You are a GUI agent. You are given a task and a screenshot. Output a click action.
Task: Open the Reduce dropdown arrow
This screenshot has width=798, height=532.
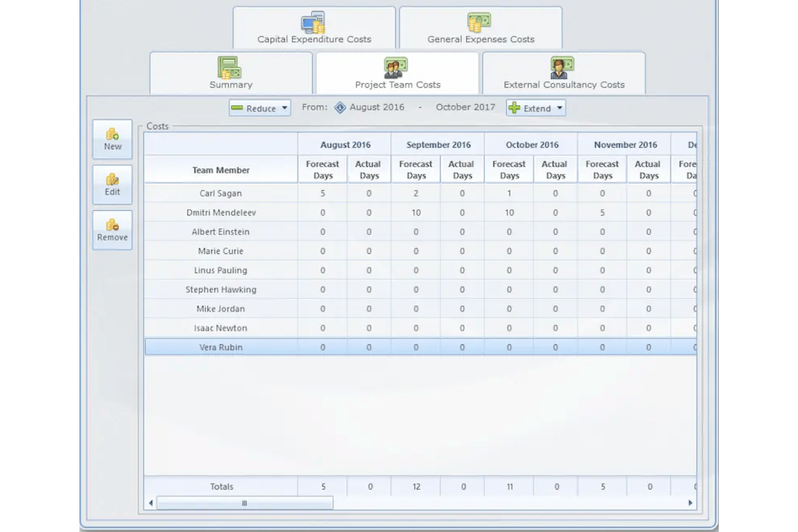pos(284,108)
